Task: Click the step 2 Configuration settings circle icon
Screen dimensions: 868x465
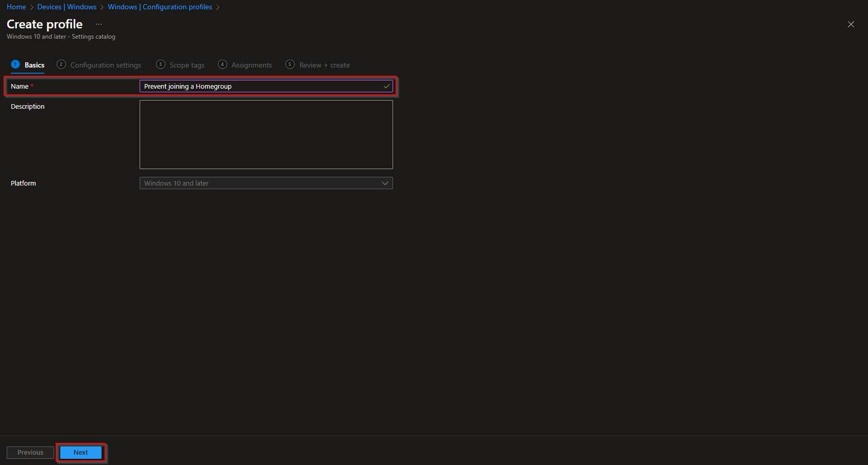Action: [x=61, y=64]
